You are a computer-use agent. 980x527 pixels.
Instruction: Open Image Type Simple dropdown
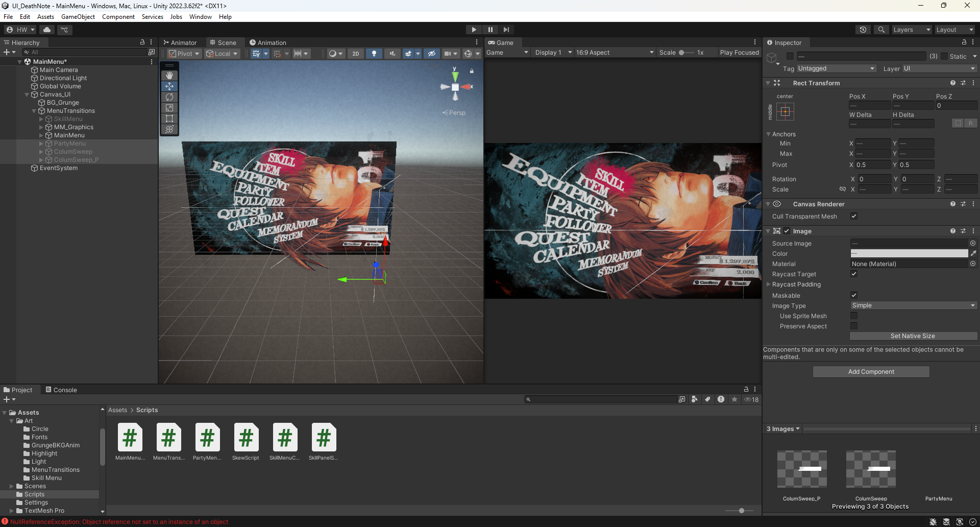tap(913, 305)
